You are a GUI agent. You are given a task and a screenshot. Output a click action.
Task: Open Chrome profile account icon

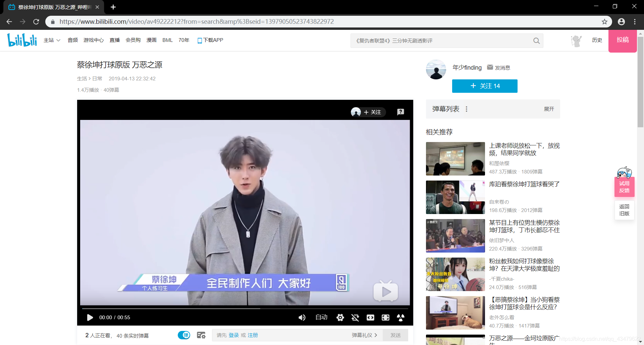[621, 21]
